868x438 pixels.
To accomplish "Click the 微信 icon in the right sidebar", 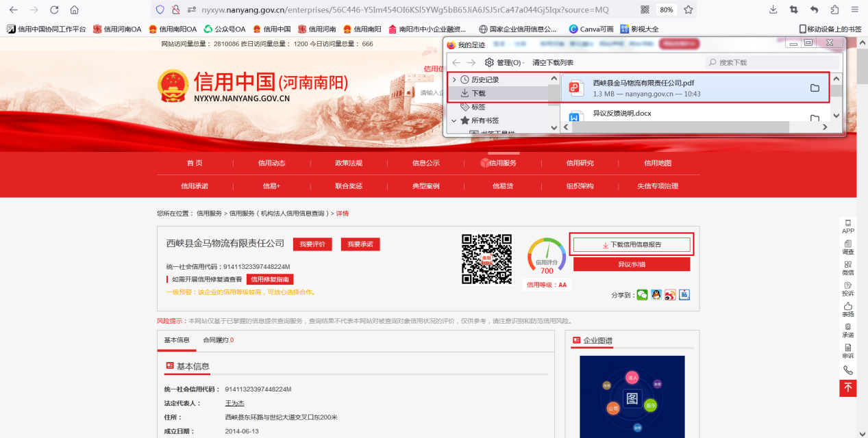I will (848, 268).
